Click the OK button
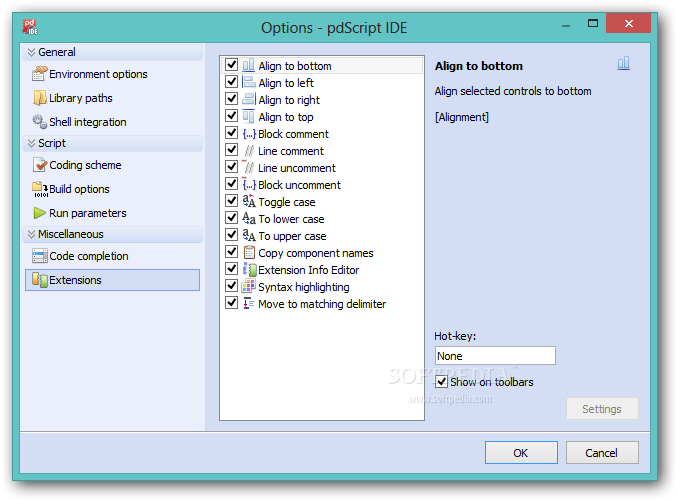The width and height of the screenshot is (678, 501). pos(521,453)
